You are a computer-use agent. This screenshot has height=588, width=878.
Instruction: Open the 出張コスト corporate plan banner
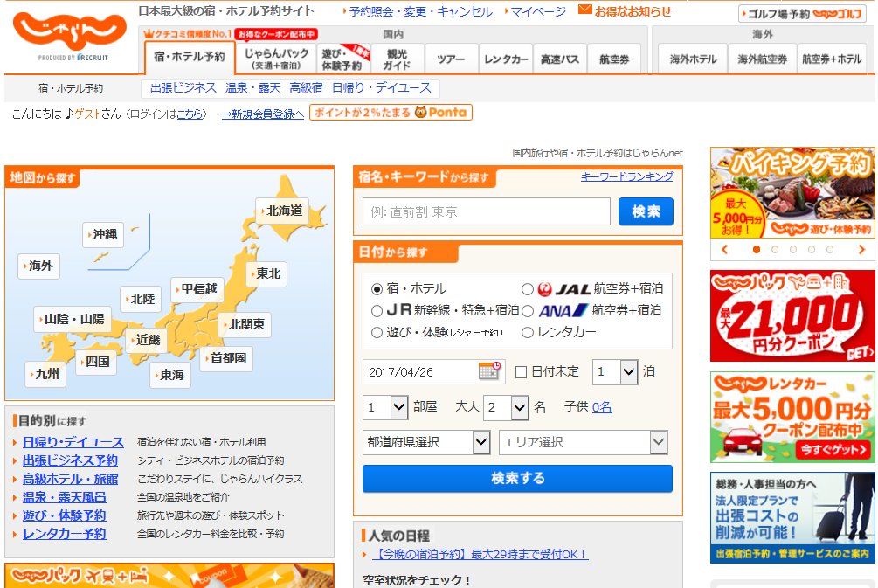pos(792,518)
